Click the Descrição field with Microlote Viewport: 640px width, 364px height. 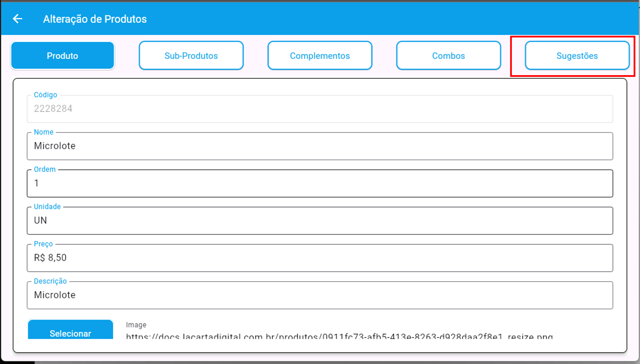pos(320,295)
